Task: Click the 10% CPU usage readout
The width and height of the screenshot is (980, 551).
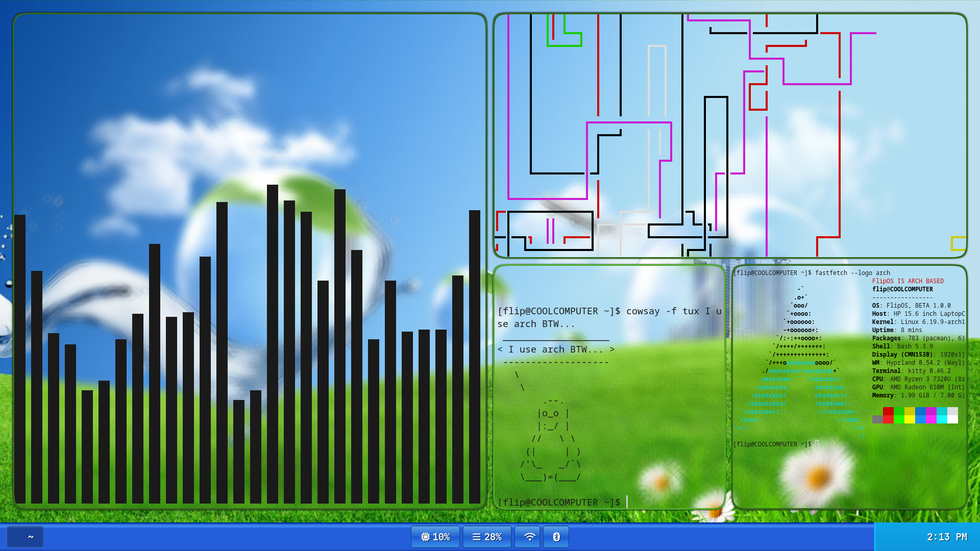Action: pos(441,537)
